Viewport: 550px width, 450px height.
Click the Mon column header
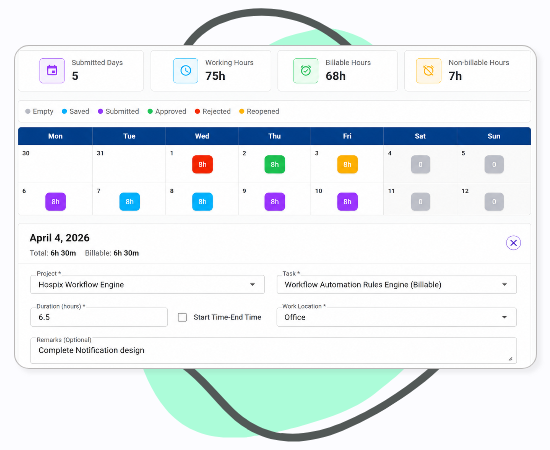point(55,136)
